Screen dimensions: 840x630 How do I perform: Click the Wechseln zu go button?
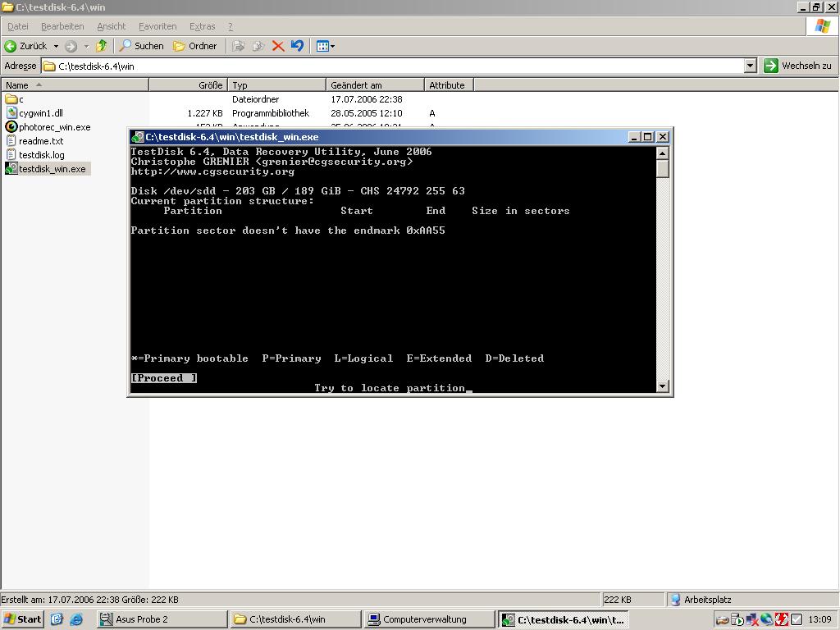click(799, 66)
